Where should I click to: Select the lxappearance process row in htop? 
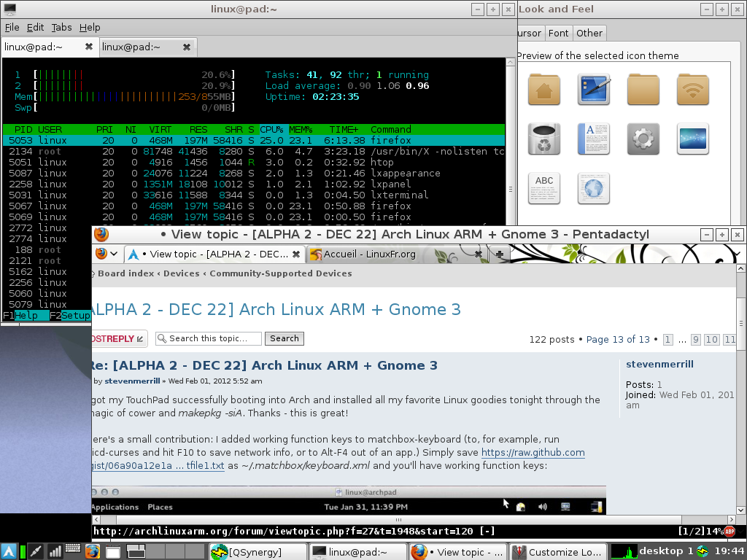(x=254, y=174)
